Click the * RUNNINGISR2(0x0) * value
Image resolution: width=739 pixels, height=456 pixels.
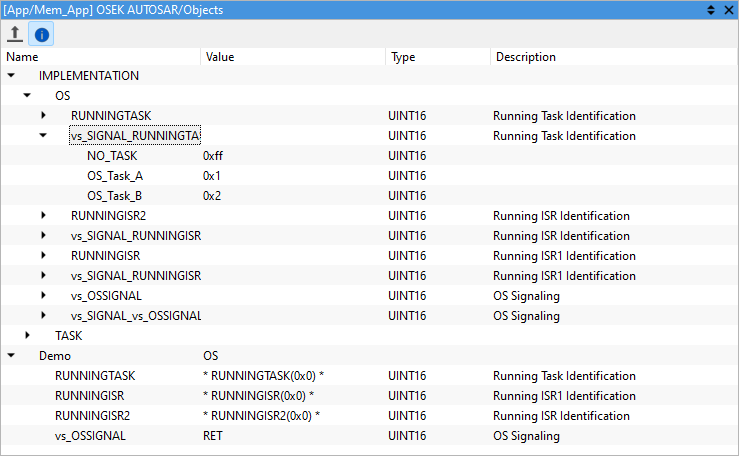pyautogui.click(x=261, y=416)
